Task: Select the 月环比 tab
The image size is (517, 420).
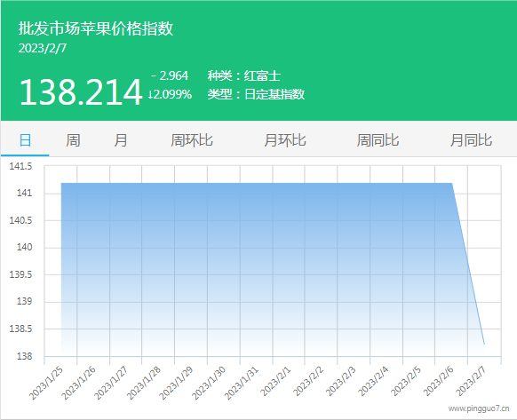Action: [x=285, y=140]
